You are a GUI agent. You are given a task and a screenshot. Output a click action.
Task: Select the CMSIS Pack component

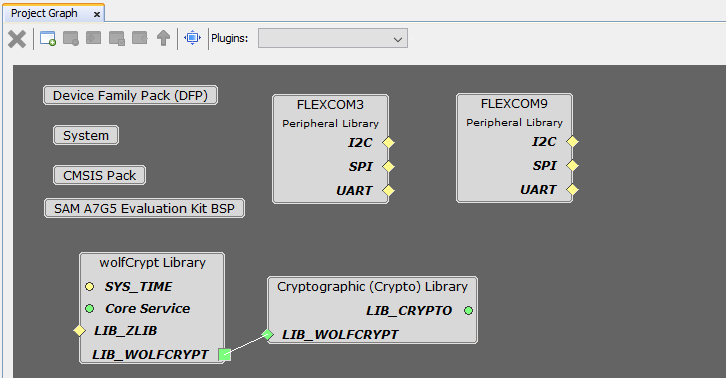pyautogui.click(x=100, y=176)
